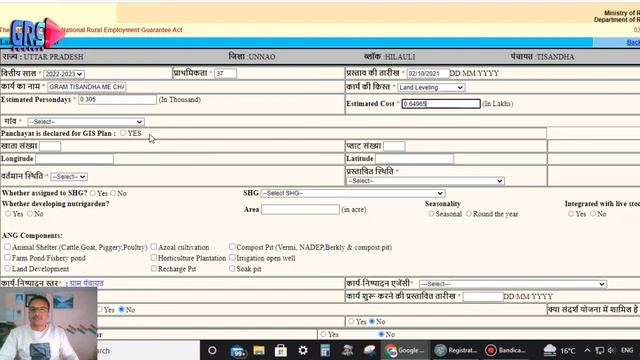The height and width of the screenshot is (360, 640).
Task: Open the village Select dropdown
Action: click(x=86, y=122)
